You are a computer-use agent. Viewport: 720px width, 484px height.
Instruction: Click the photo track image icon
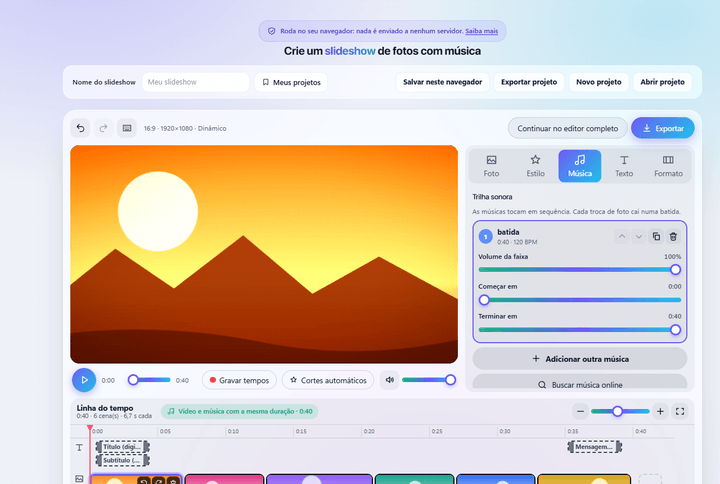point(79,479)
